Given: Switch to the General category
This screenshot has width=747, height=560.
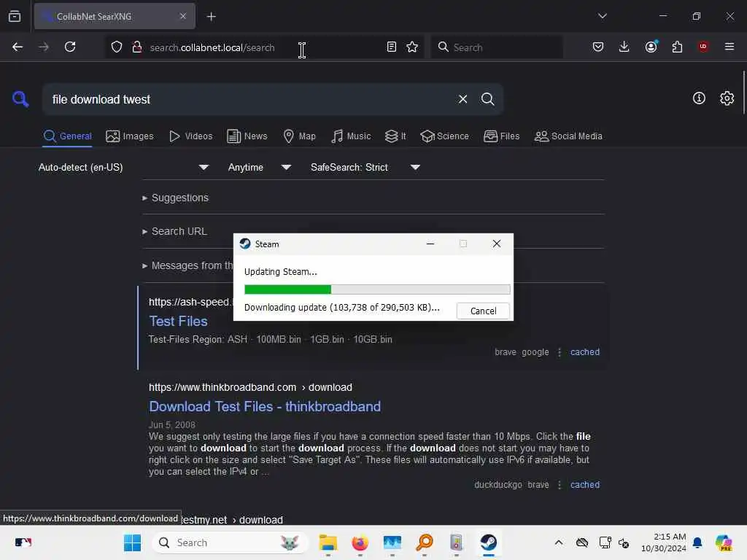Looking at the screenshot, I should [67, 136].
